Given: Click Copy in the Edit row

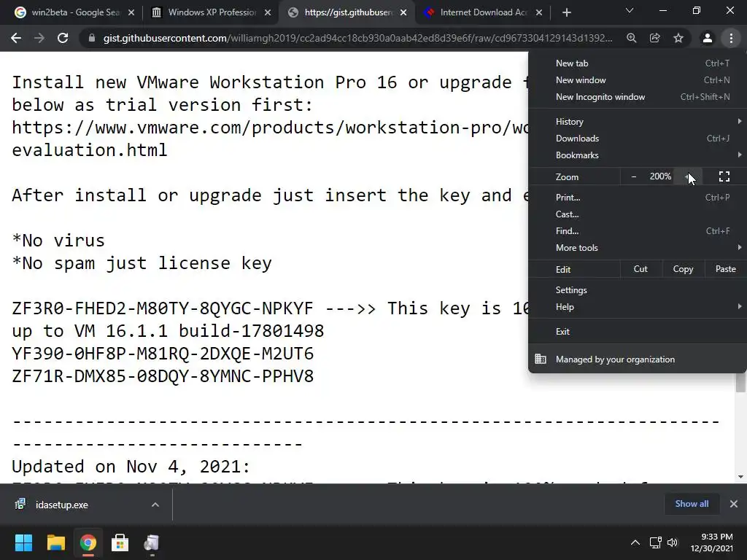Looking at the screenshot, I should [683, 269].
